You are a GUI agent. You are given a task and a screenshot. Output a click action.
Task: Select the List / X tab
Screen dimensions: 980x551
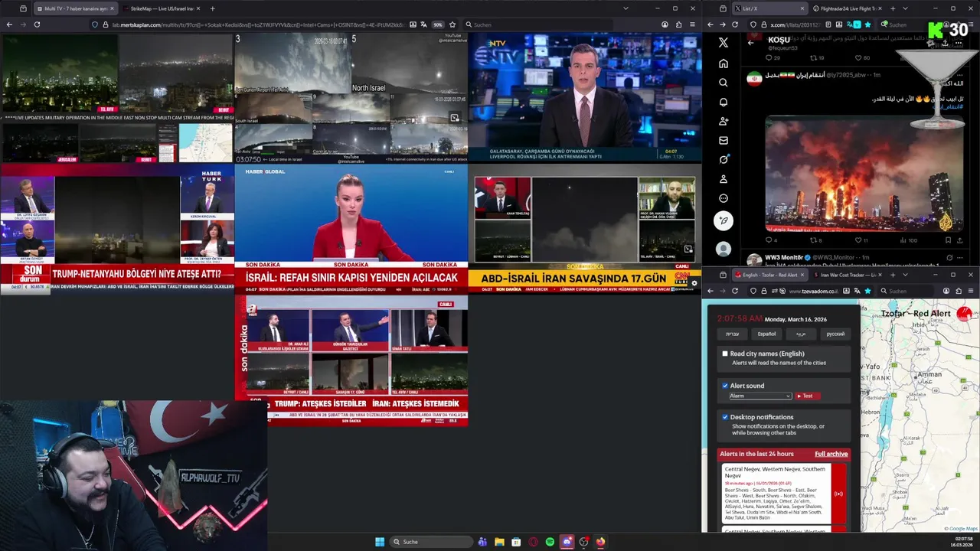(769, 8)
